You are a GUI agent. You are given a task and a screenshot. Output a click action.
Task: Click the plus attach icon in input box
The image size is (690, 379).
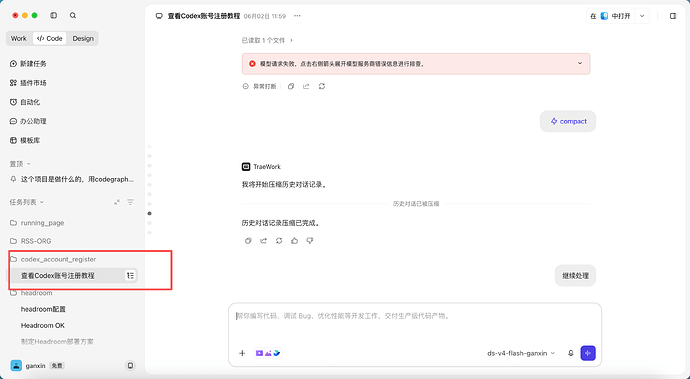pos(242,353)
